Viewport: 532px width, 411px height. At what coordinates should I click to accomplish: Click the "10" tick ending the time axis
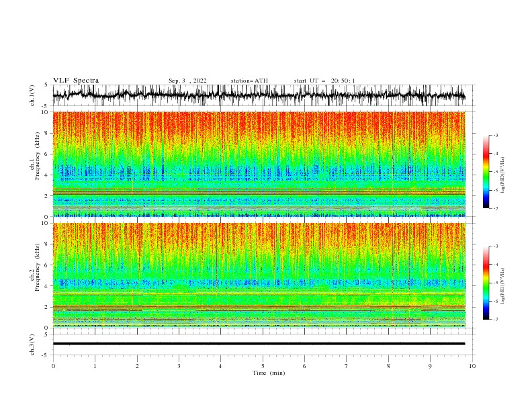472,366
